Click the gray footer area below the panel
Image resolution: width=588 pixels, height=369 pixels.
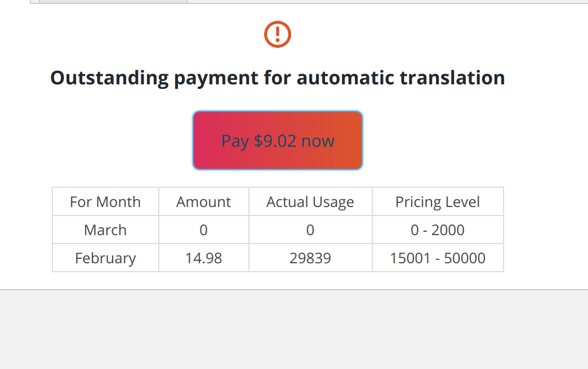coord(293,332)
